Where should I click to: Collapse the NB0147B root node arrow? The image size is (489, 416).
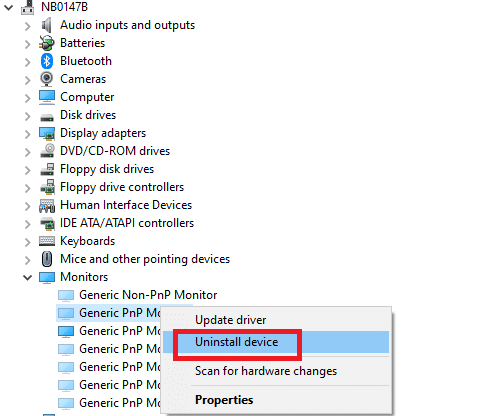pyautogui.click(x=8, y=7)
